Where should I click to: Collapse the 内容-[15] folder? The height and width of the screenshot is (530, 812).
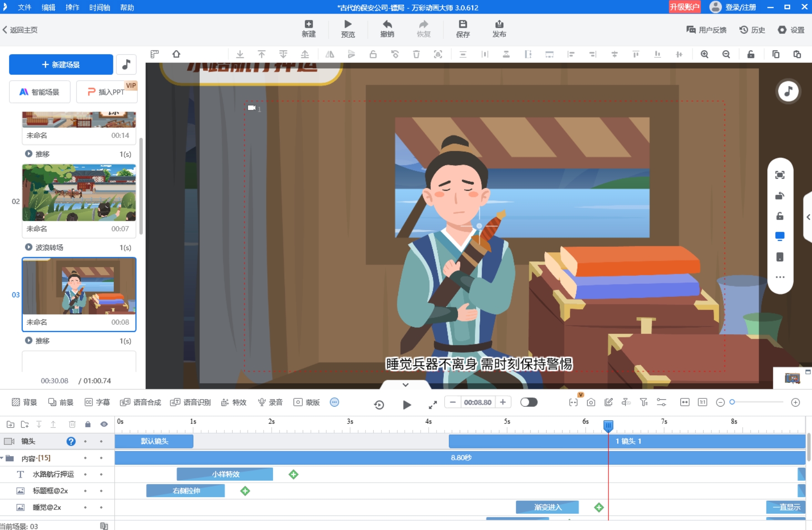pyautogui.click(x=2, y=458)
